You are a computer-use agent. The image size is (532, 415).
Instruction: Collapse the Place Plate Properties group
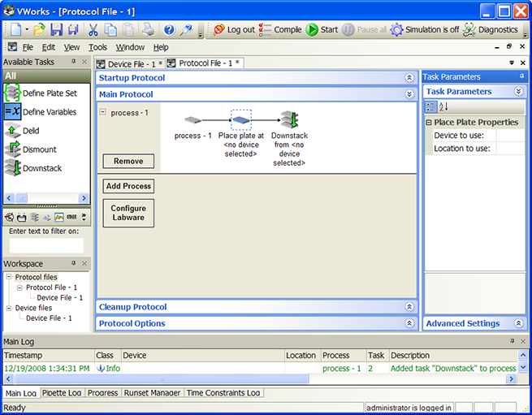click(x=429, y=123)
